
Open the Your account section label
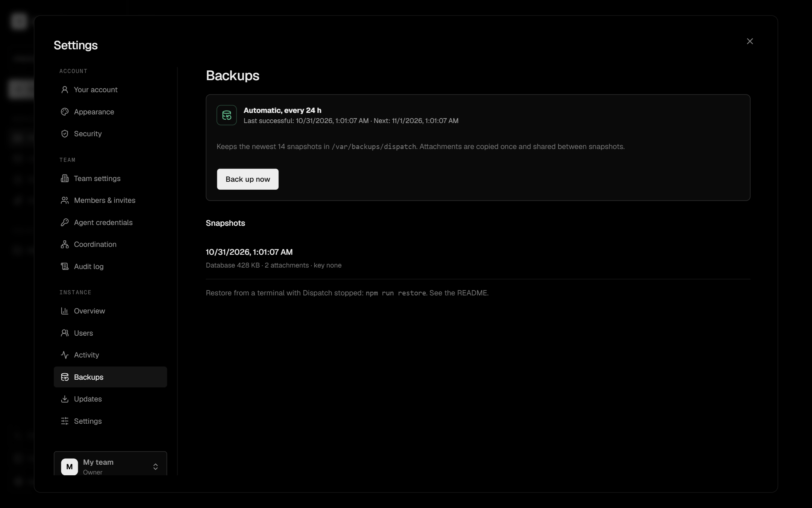pos(95,90)
